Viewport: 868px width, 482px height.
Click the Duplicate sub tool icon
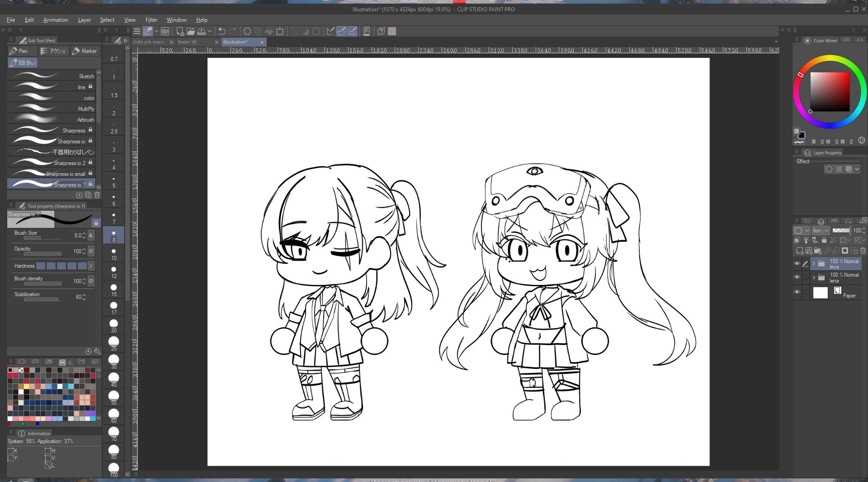click(x=88, y=195)
